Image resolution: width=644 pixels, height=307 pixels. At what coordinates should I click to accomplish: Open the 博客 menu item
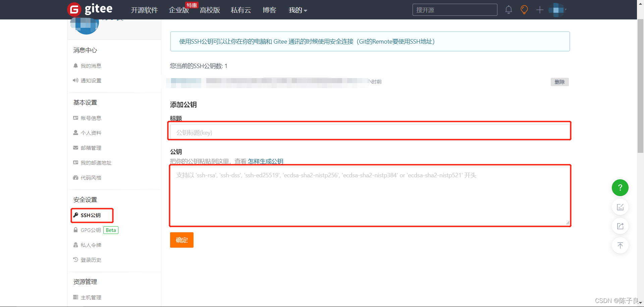[x=269, y=10]
